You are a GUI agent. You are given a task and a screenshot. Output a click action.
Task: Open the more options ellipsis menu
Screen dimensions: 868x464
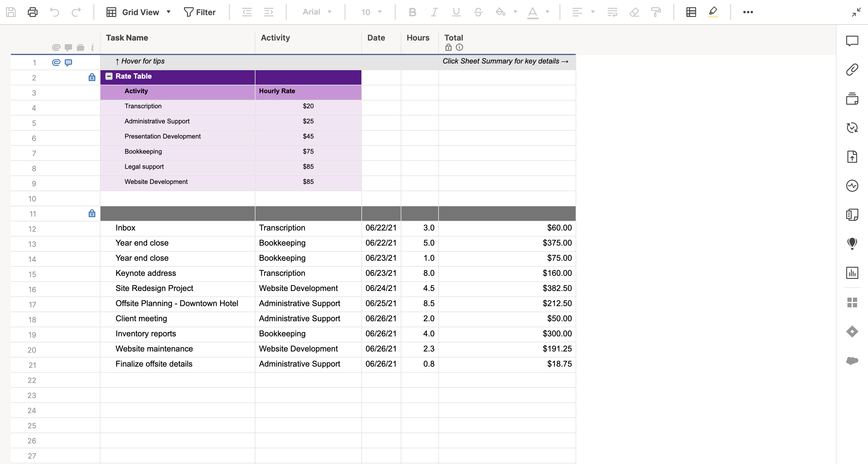[748, 12]
